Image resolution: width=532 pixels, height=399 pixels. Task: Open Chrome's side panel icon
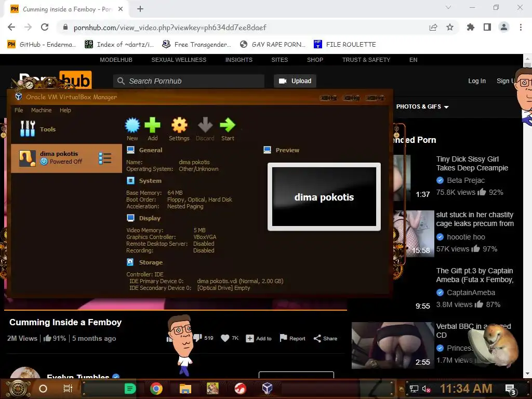coord(487,27)
